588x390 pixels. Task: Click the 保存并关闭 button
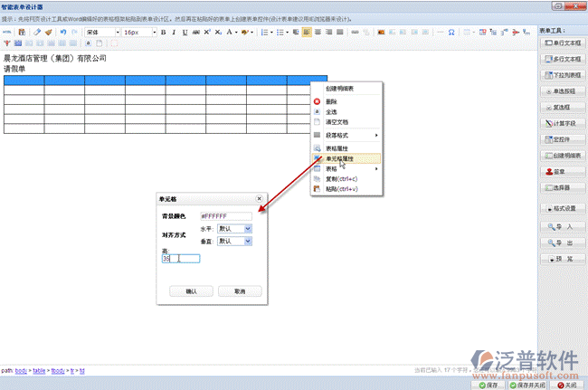pos(527,385)
